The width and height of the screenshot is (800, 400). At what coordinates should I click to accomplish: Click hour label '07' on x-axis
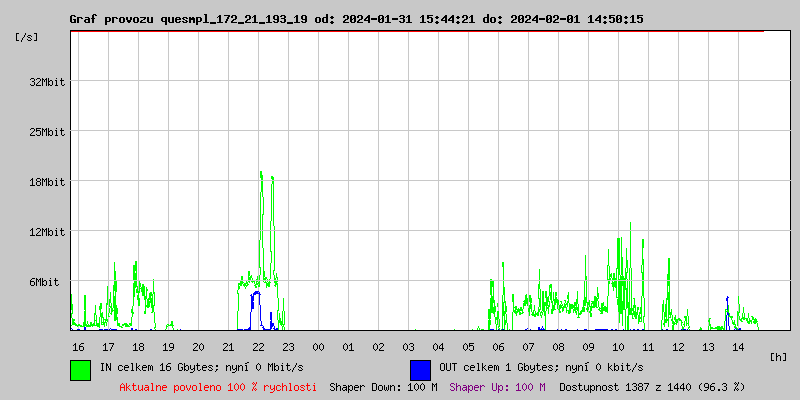[529, 347]
